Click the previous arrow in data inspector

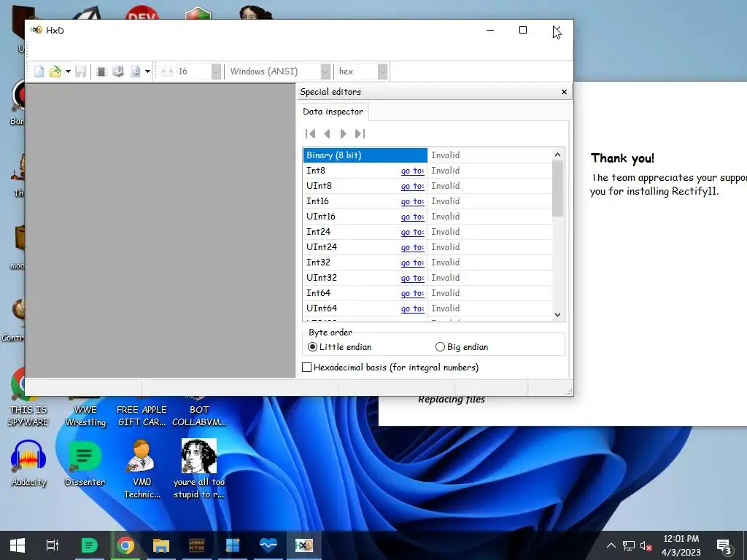327,134
